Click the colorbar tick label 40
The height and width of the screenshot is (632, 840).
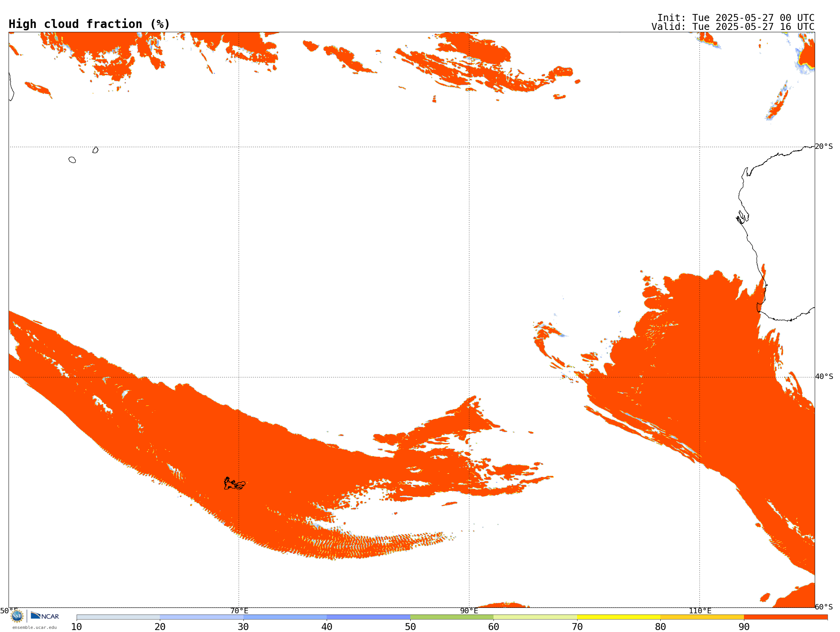click(327, 627)
